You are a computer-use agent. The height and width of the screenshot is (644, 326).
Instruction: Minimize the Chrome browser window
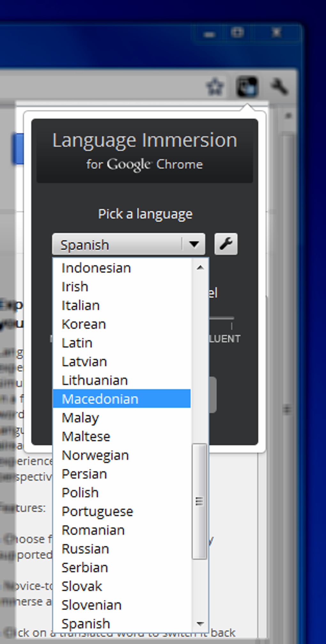click(x=209, y=34)
